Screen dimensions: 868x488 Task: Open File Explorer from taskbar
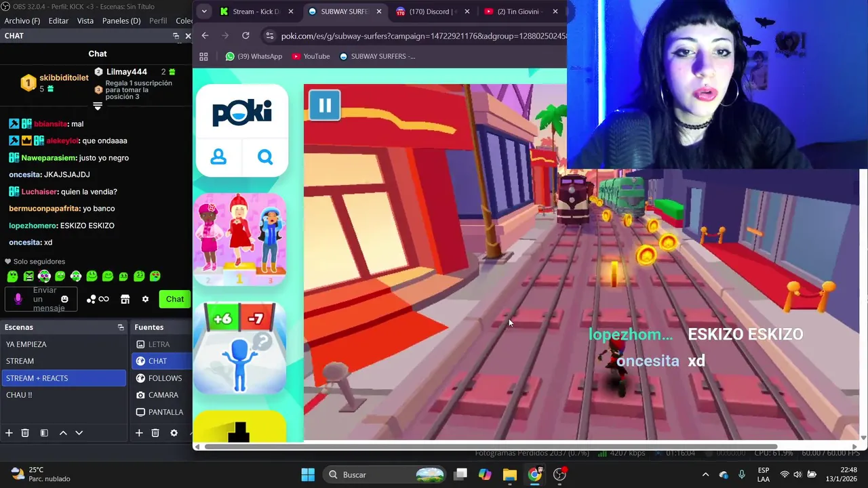[510, 474]
